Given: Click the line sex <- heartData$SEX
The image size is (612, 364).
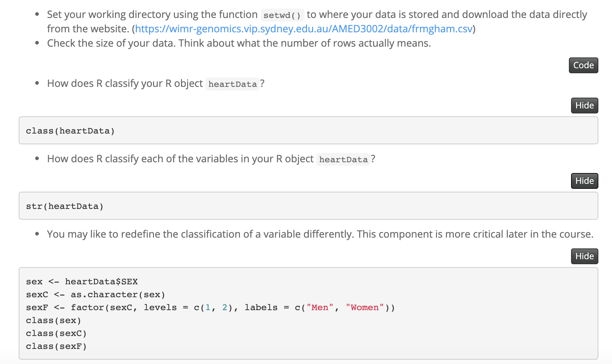Looking at the screenshot, I should [x=82, y=282].
